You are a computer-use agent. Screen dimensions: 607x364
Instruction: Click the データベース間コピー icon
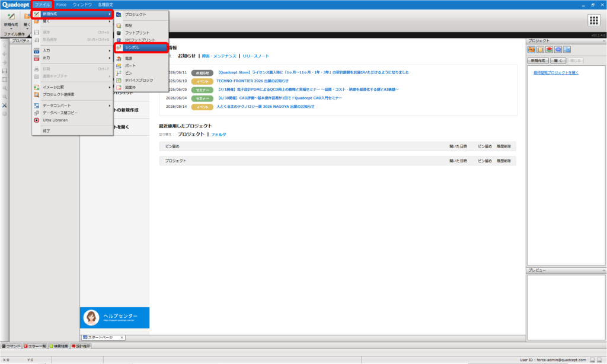[x=36, y=113]
